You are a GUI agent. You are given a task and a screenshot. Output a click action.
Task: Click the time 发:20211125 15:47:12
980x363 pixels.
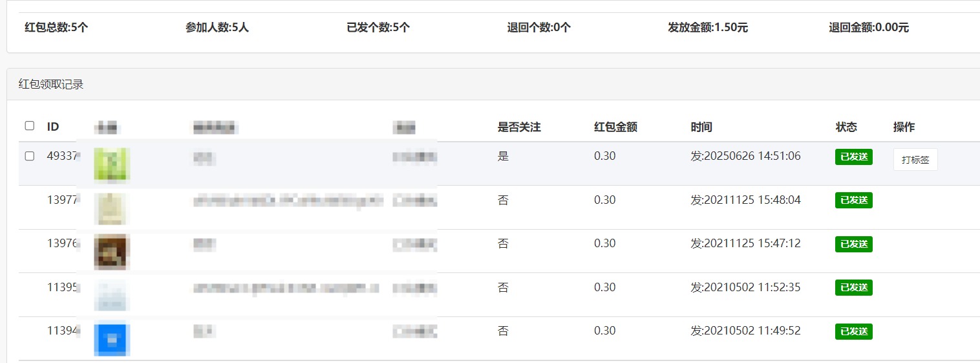745,243
